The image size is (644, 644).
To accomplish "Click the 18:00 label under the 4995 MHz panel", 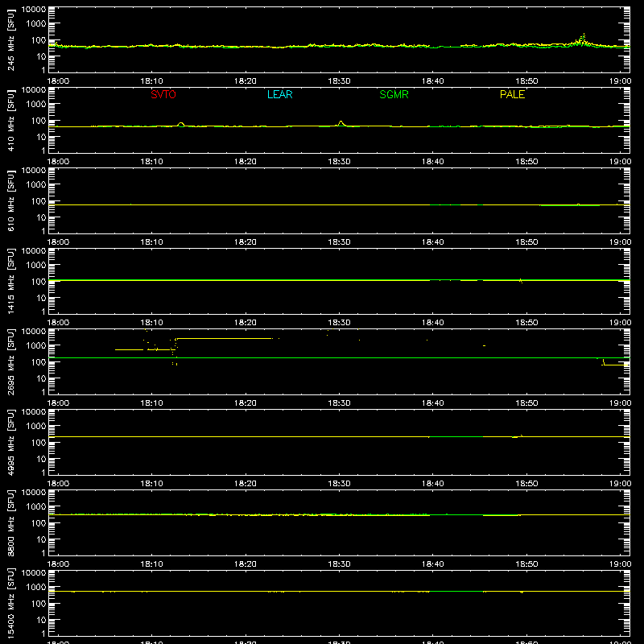I will [x=58, y=484].
